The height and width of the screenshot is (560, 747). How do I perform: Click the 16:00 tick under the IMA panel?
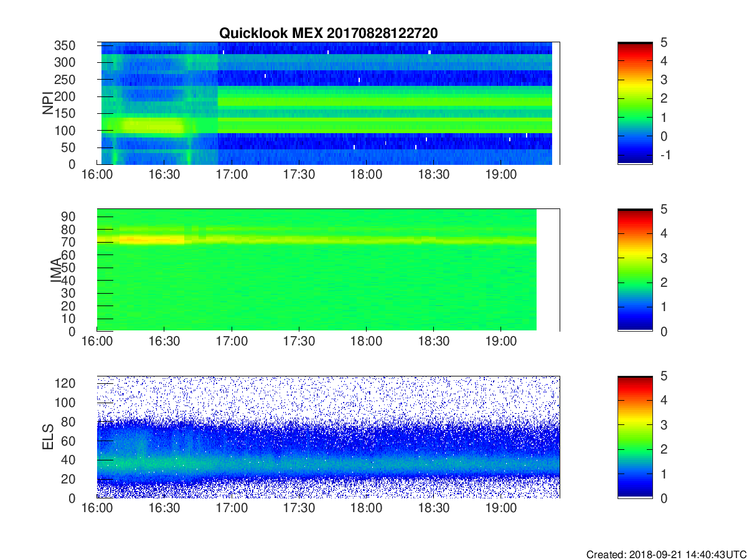[x=97, y=341]
